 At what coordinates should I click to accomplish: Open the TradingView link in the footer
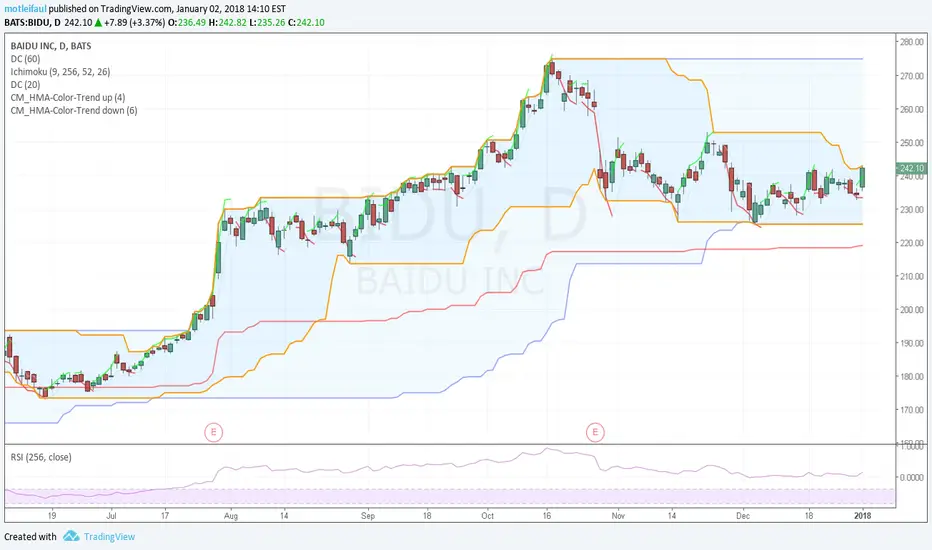pyautogui.click(x=109, y=536)
